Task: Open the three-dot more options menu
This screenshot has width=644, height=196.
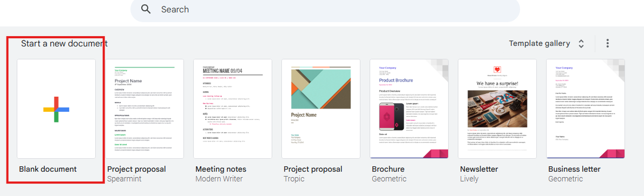Action: 607,43
